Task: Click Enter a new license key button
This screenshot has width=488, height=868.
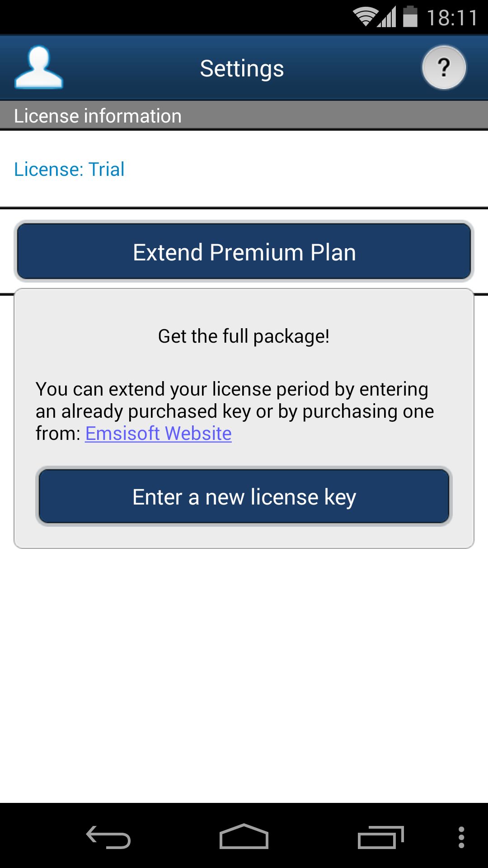Action: (x=244, y=496)
